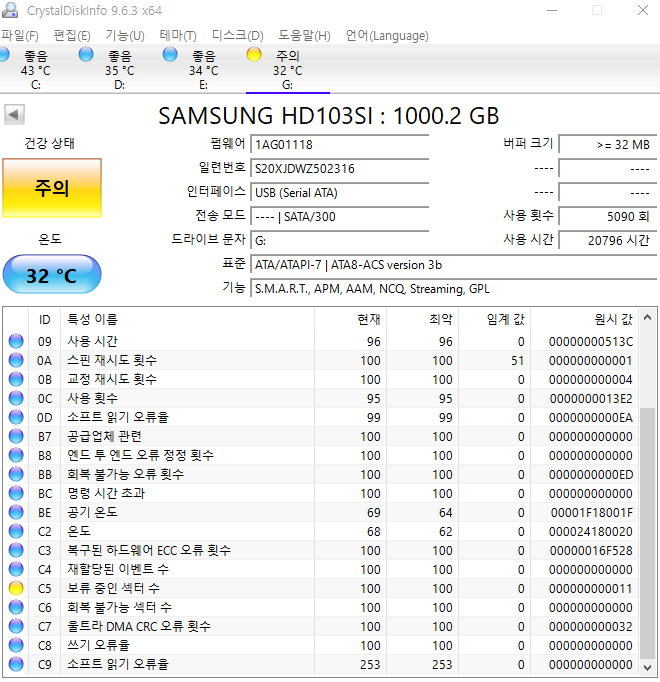This screenshot has width=660, height=682.
Task: Click the yellow status orb for G:
Action: pos(254,54)
